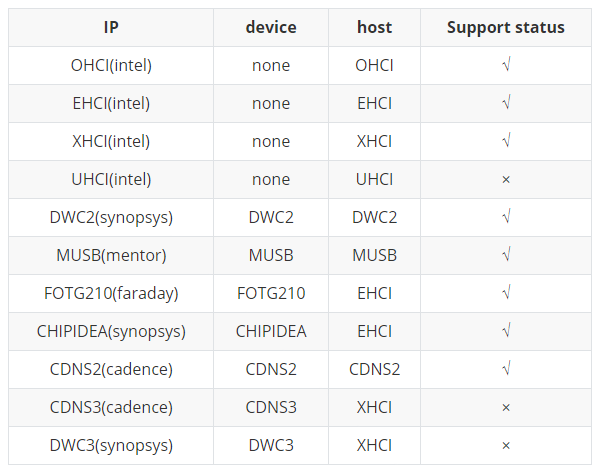Click the IP column header
The image size is (600, 469).
click(111, 27)
